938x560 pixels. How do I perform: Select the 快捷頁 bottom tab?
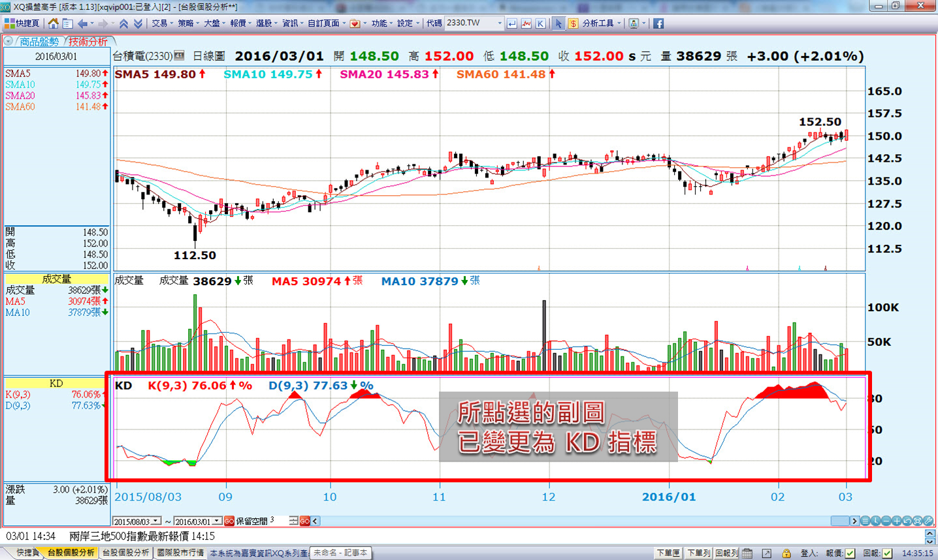(x=27, y=553)
